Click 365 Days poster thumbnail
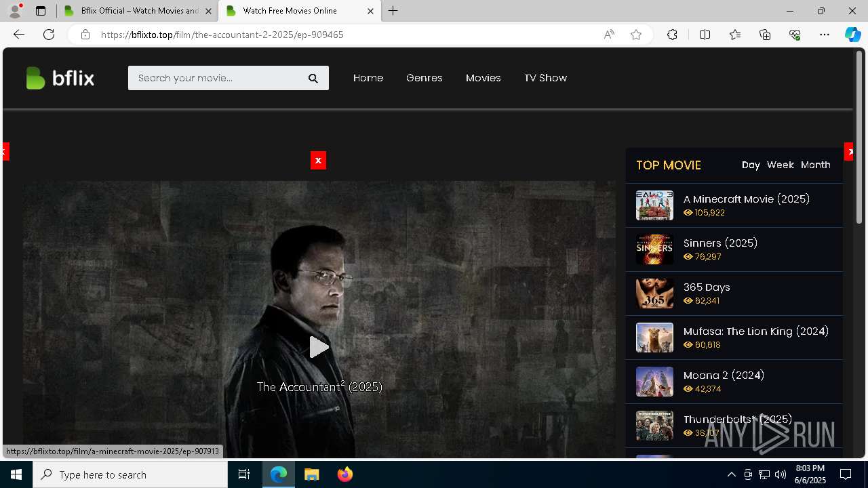The image size is (868, 488). [654, 293]
